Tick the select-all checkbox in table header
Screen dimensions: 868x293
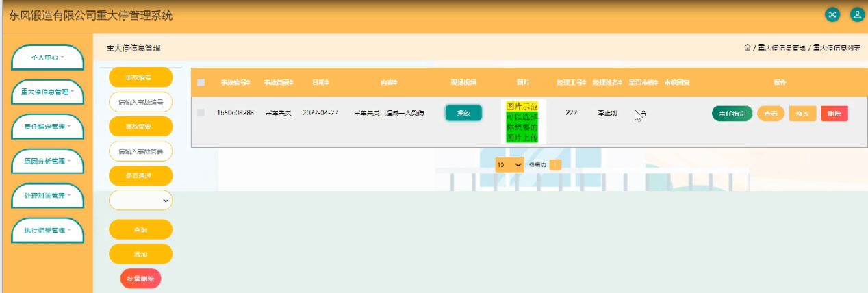click(201, 82)
